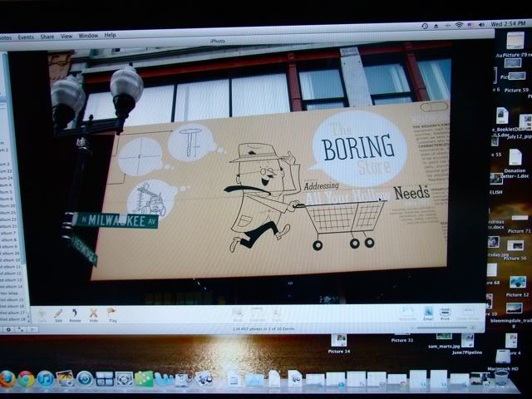Launch Firefox from the Dock
The image size is (532, 399).
tap(7, 378)
